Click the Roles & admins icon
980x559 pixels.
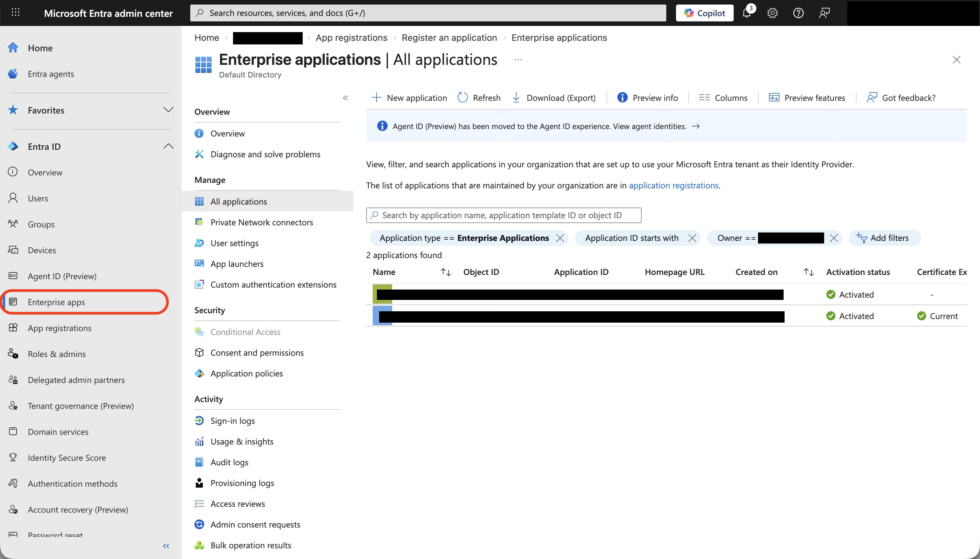pyautogui.click(x=13, y=354)
